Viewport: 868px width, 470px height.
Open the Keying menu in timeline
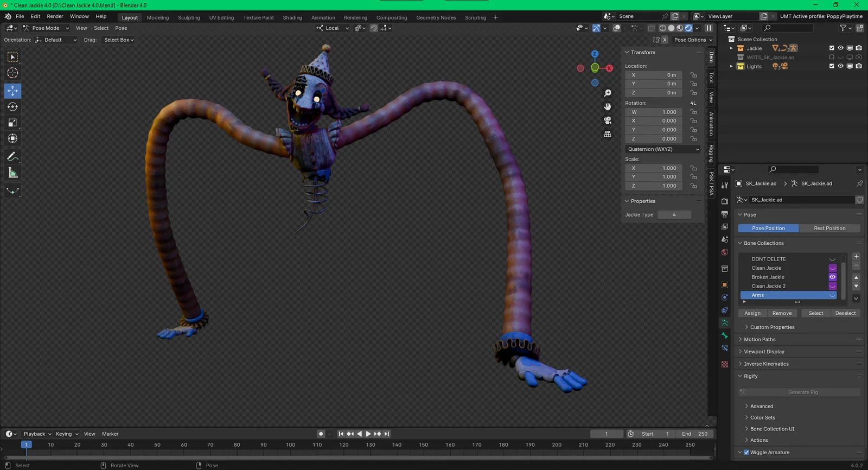pos(67,434)
